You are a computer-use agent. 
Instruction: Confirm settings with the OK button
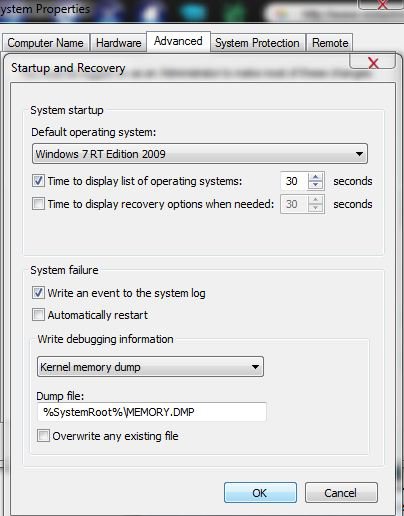260,493
